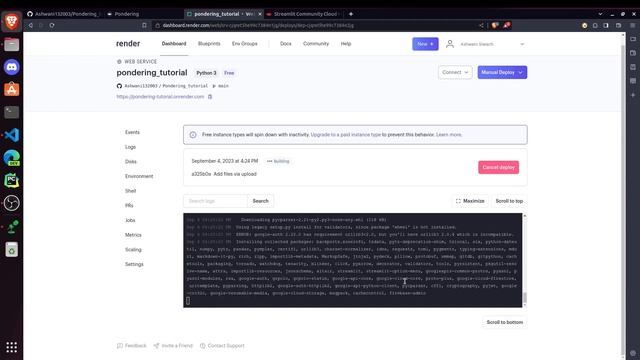Click the logs Search button
The width and height of the screenshot is (640, 360).
[x=260, y=201]
